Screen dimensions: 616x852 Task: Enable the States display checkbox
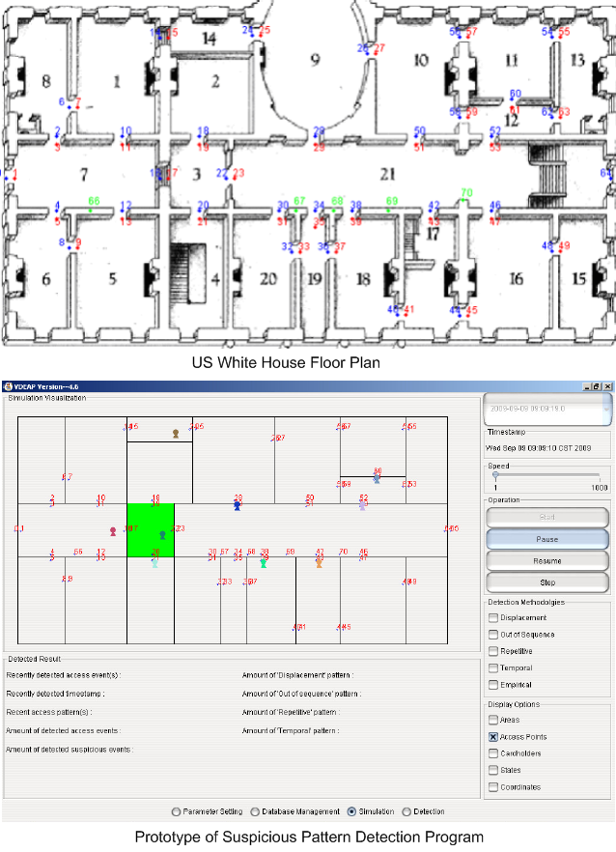point(493,770)
